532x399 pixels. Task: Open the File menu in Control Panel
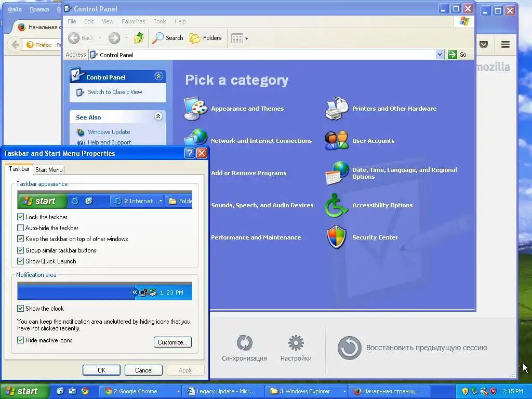(72, 21)
